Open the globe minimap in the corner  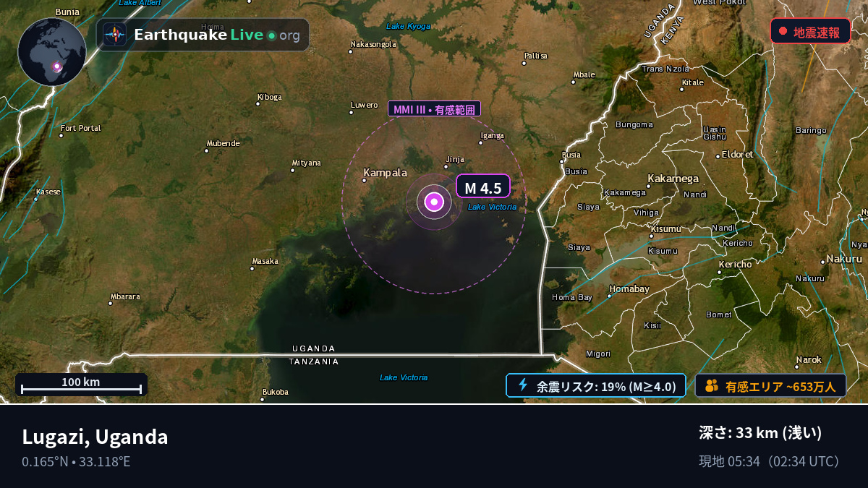(52, 52)
